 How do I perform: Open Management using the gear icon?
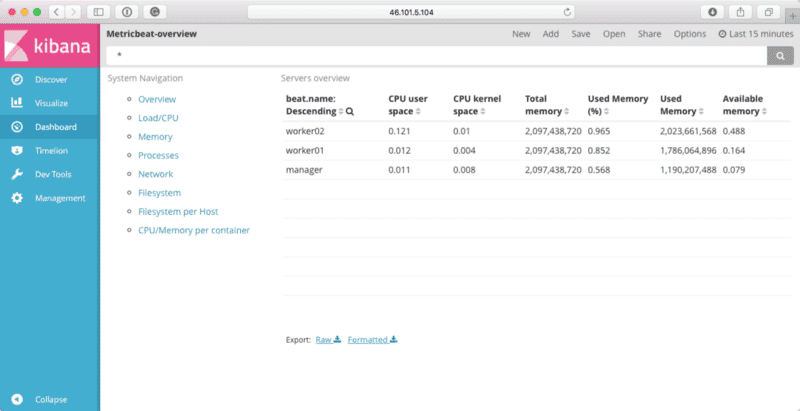coord(16,198)
